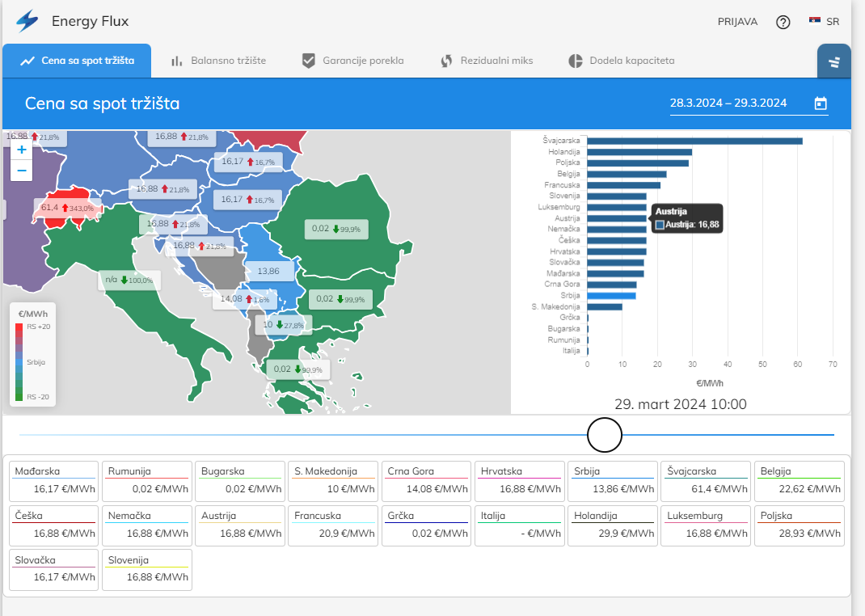Open SR language selector

click(833, 22)
